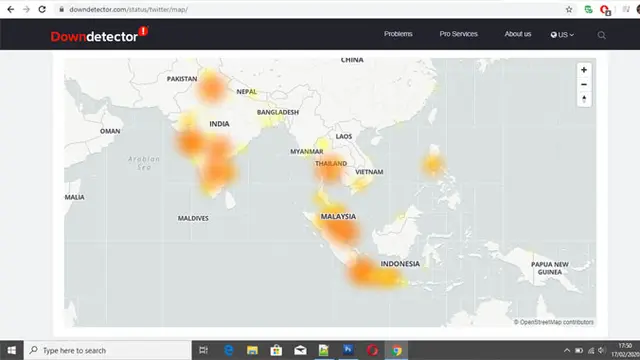Open Task View from the taskbar
The image size is (640, 360).
(x=203, y=350)
